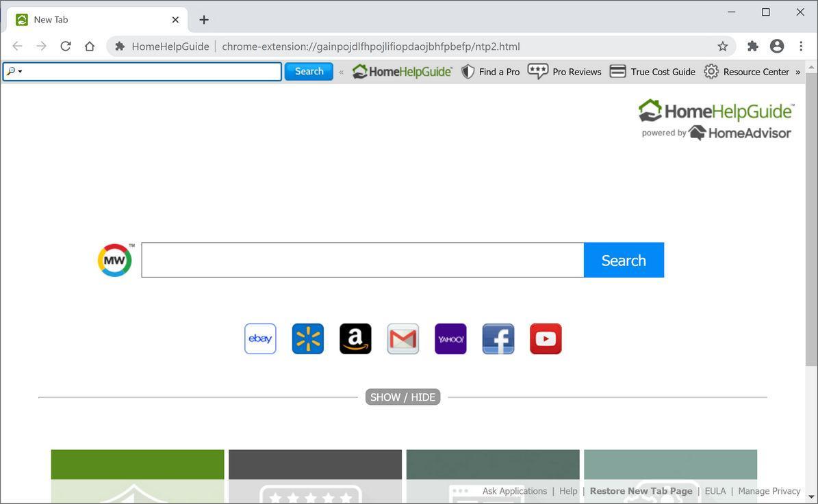Bookmark this page with the star
The image size is (818, 504).
click(723, 47)
